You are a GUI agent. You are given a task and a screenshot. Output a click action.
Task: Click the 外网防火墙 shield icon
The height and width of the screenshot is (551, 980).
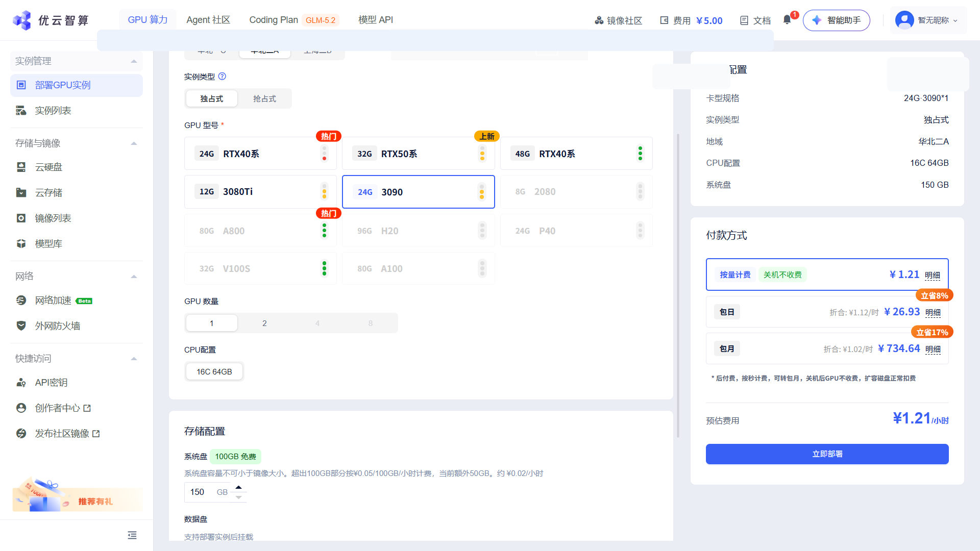[x=21, y=326]
